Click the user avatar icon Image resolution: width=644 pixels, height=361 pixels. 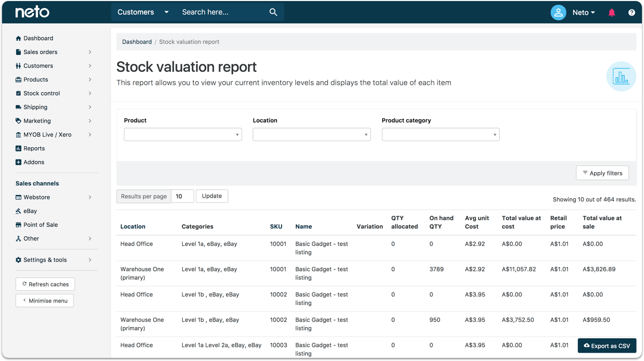click(558, 12)
